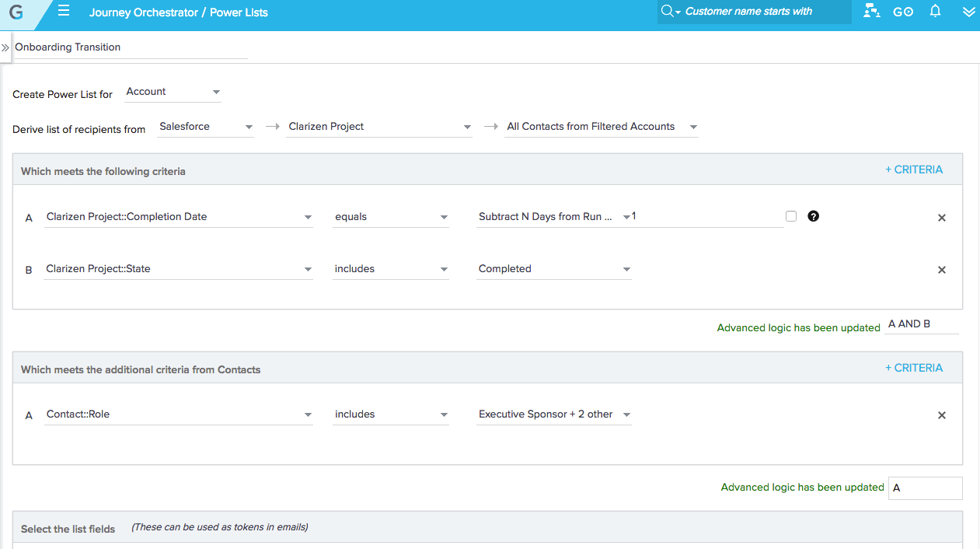Open the org hierarchy icon in the header

click(x=871, y=12)
